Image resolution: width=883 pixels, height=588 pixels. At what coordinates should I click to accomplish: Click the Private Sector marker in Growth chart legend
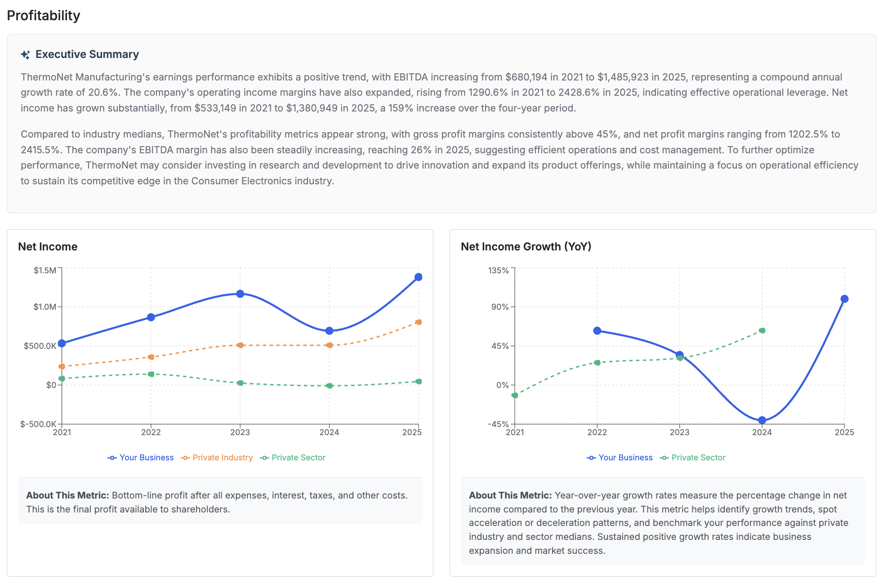coord(664,457)
